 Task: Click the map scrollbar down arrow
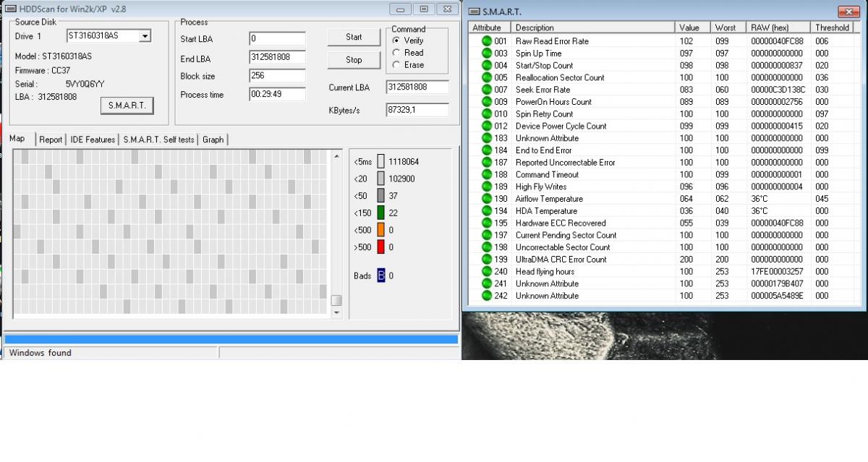pos(336,313)
